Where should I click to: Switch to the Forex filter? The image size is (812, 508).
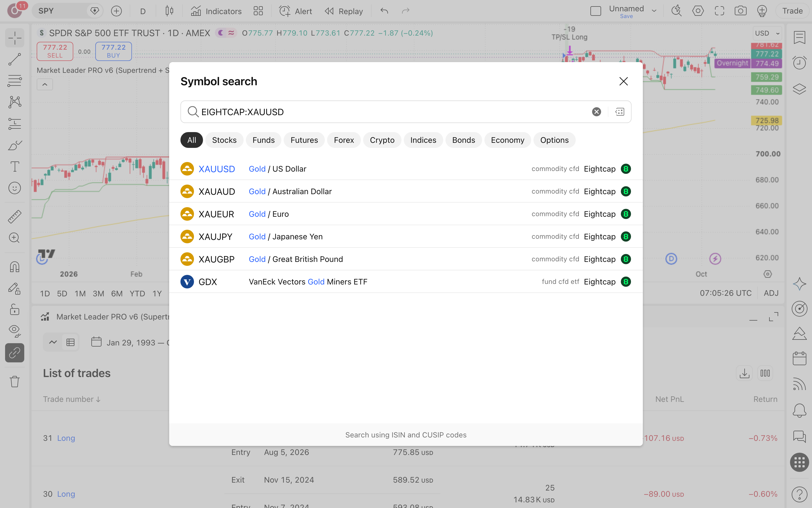(344, 140)
